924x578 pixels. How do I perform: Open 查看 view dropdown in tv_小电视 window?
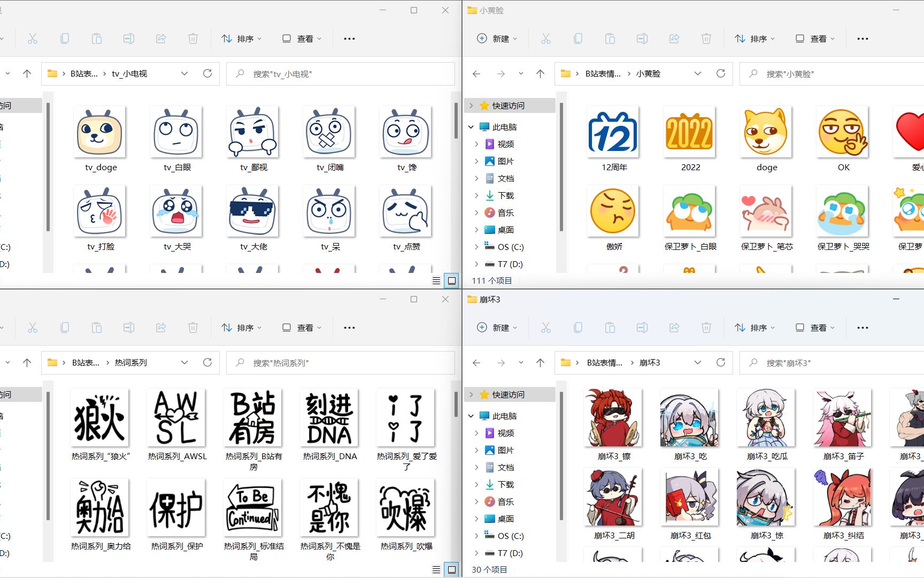302,39
